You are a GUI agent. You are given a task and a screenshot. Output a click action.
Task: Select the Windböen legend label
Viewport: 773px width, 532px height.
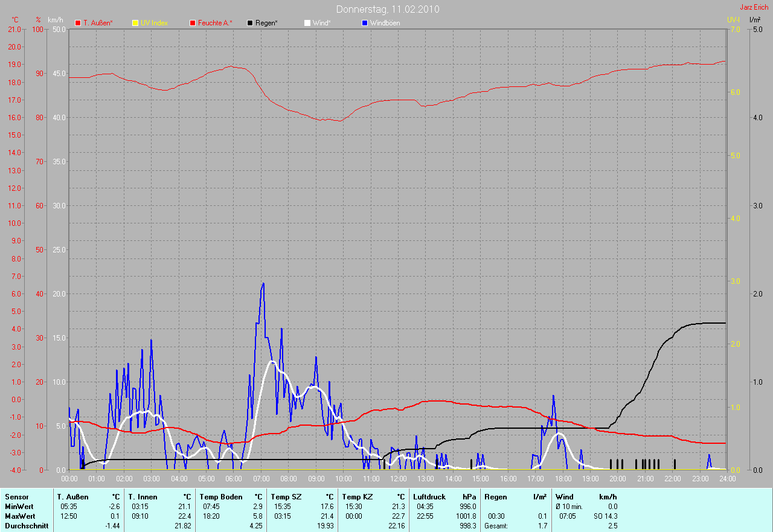pyautogui.click(x=385, y=23)
